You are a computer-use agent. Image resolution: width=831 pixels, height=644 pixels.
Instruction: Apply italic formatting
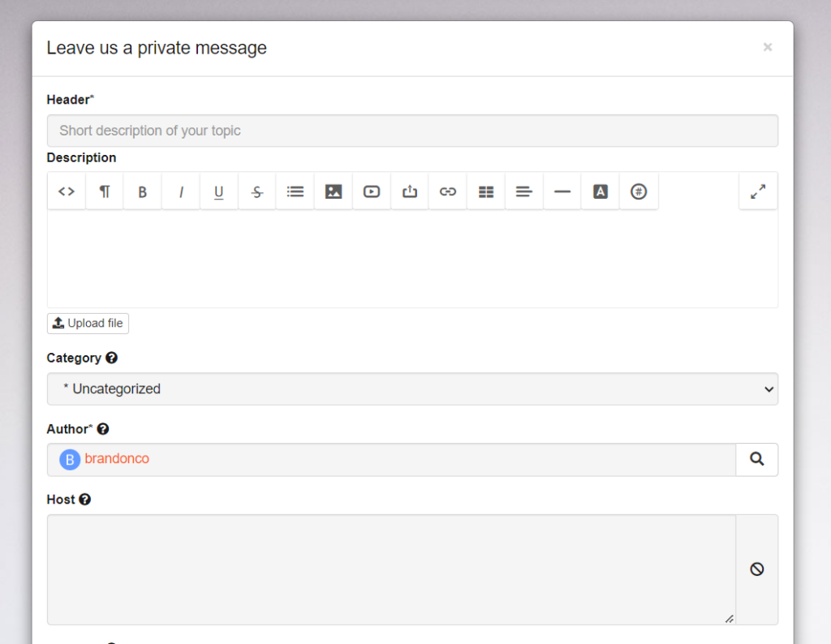(181, 191)
